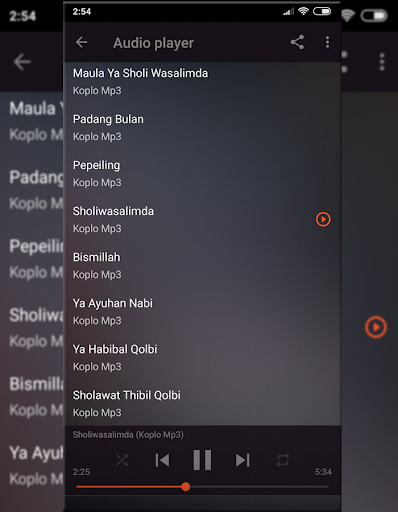
Task: Click the battery icon in status bar
Action: point(322,11)
